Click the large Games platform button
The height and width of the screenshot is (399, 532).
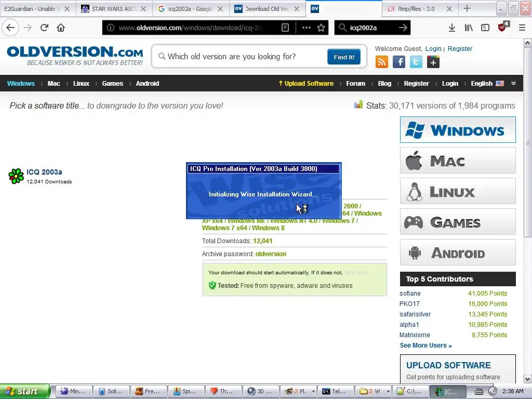click(458, 222)
